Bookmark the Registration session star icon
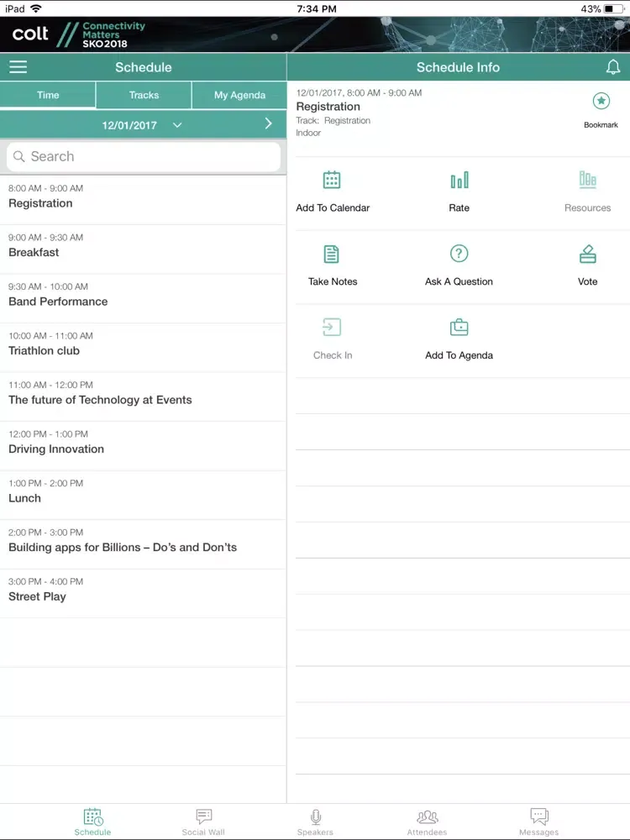Viewport: 630px width, 840px height. (x=601, y=101)
